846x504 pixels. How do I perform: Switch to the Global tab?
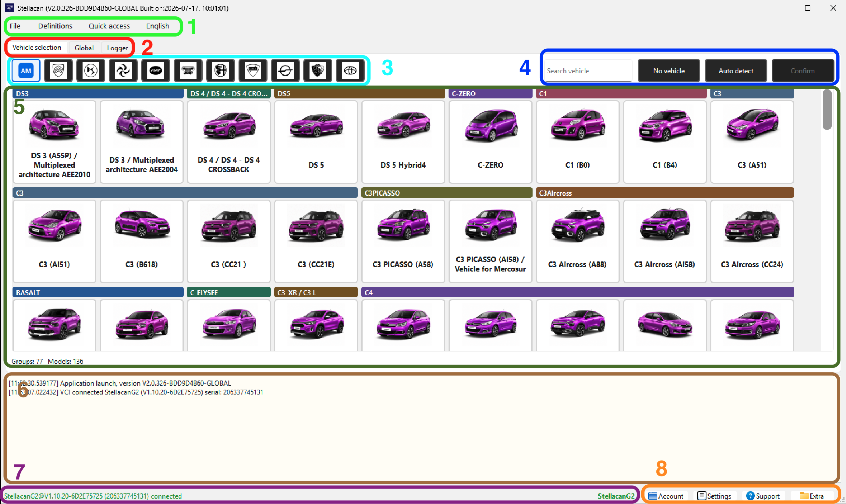coord(84,48)
